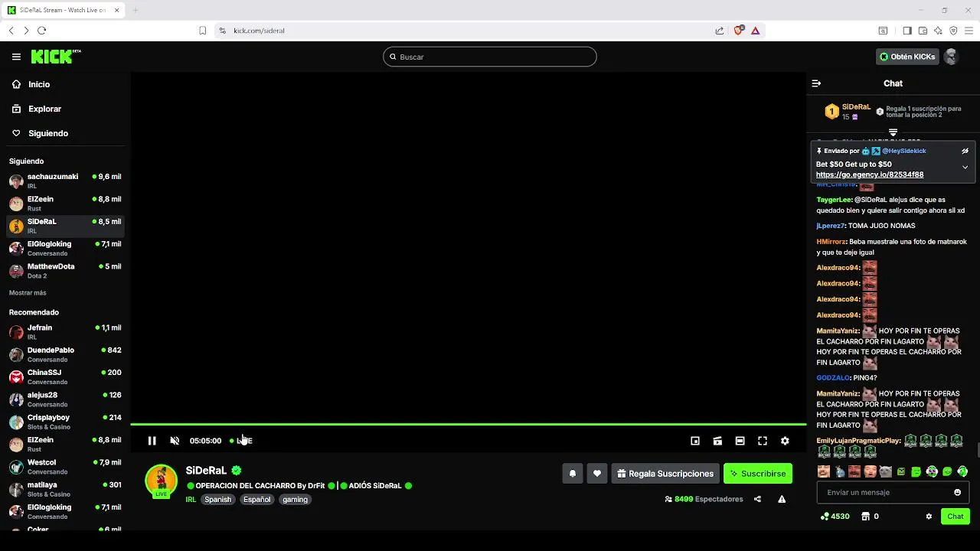Expand the gift leaderboard handle

coord(893,132)
